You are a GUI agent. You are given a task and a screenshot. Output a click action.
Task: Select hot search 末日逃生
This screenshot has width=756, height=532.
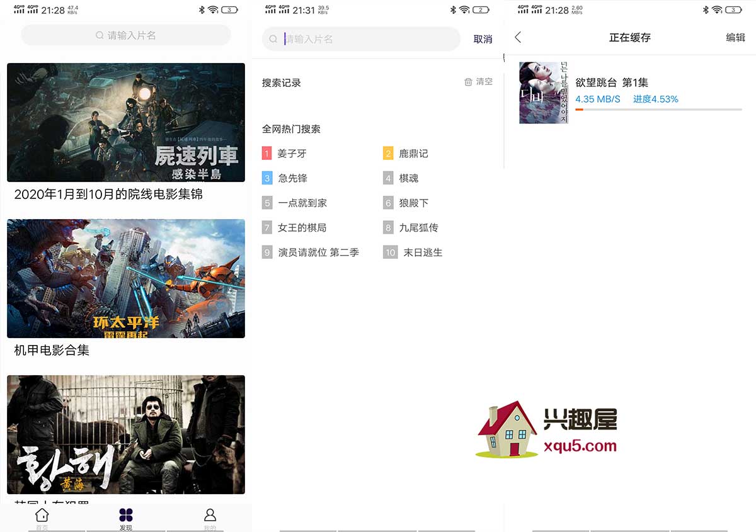[x=423, y=252]
